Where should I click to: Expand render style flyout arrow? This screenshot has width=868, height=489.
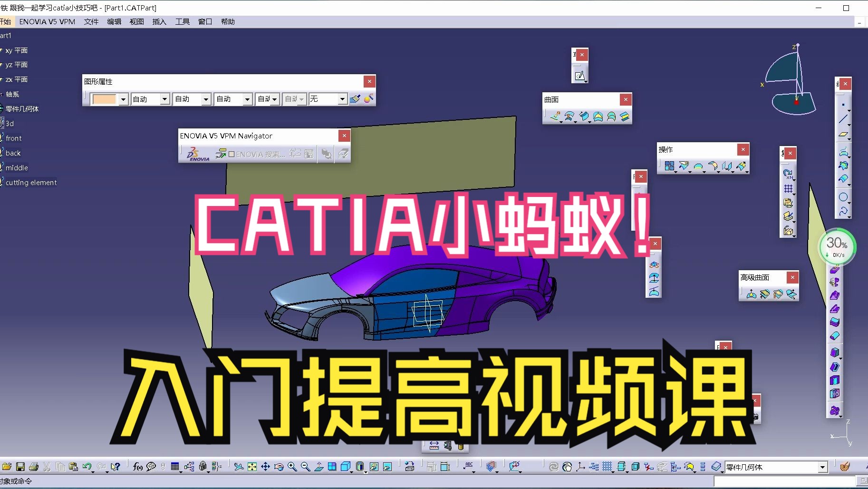[366, 472]
